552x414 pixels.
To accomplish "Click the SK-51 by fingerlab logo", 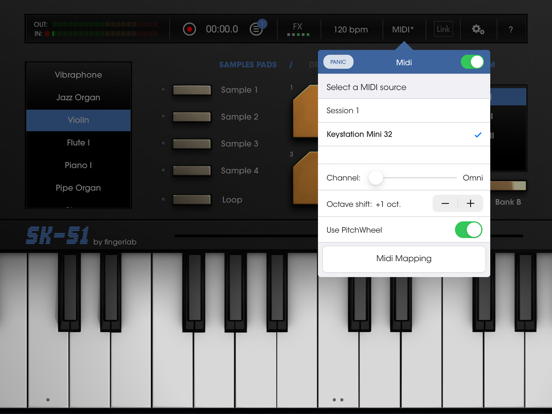I will (81, 236).
